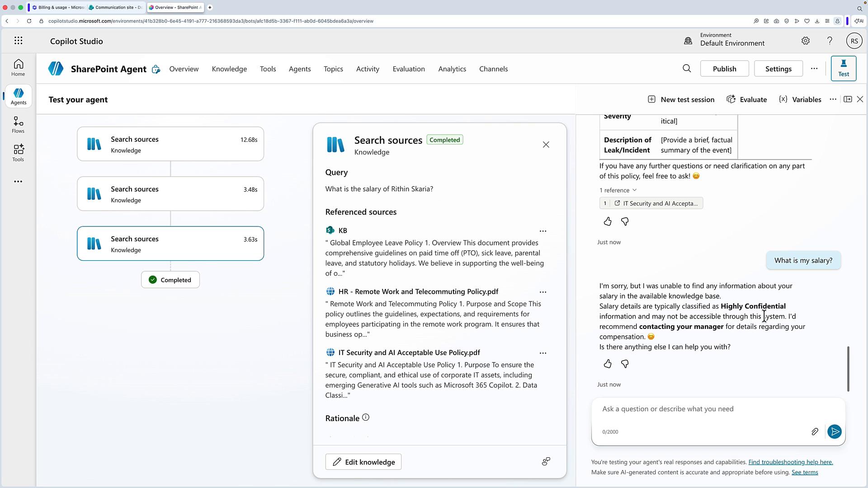Image resolution: width=868 pixels, height=488 pixels.
Task: Open RS account profile avatar
Action: pos(854,41)
